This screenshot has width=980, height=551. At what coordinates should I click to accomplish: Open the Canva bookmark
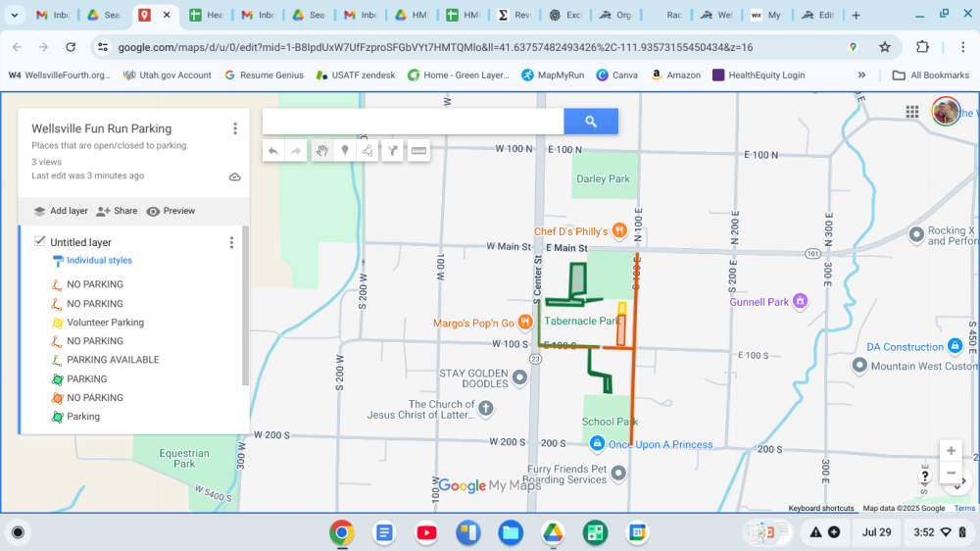click(x=616, y=75)
